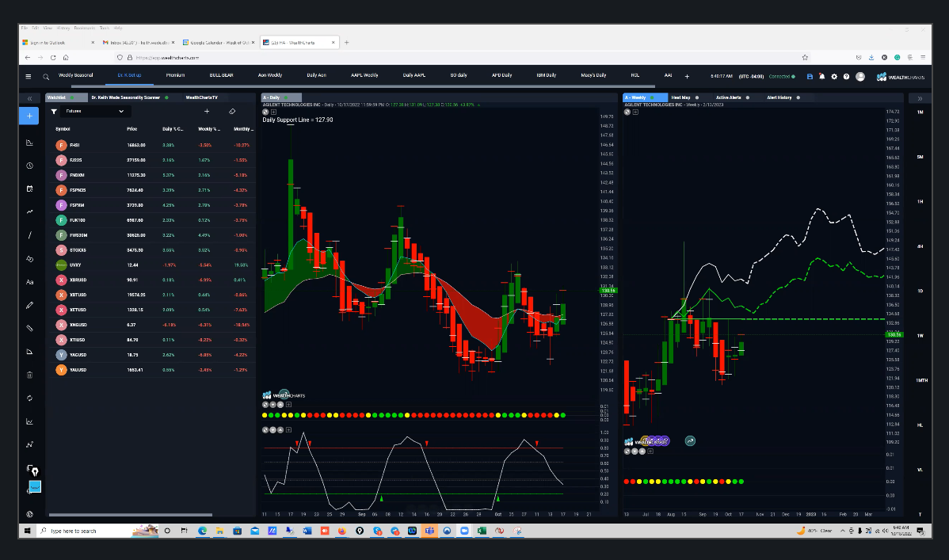
Task: Open the Active Alerts panel tab
Action: pos(728,97)
